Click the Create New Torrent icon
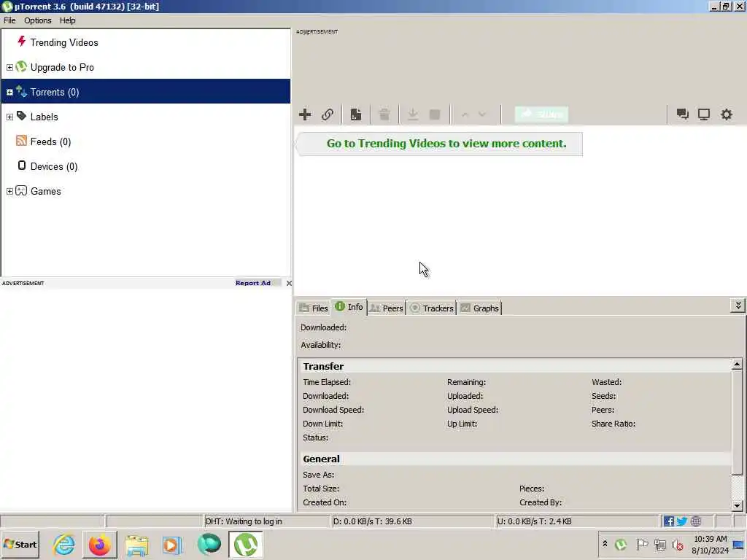Viewport: 747px width, 560px height. point(356,114)
